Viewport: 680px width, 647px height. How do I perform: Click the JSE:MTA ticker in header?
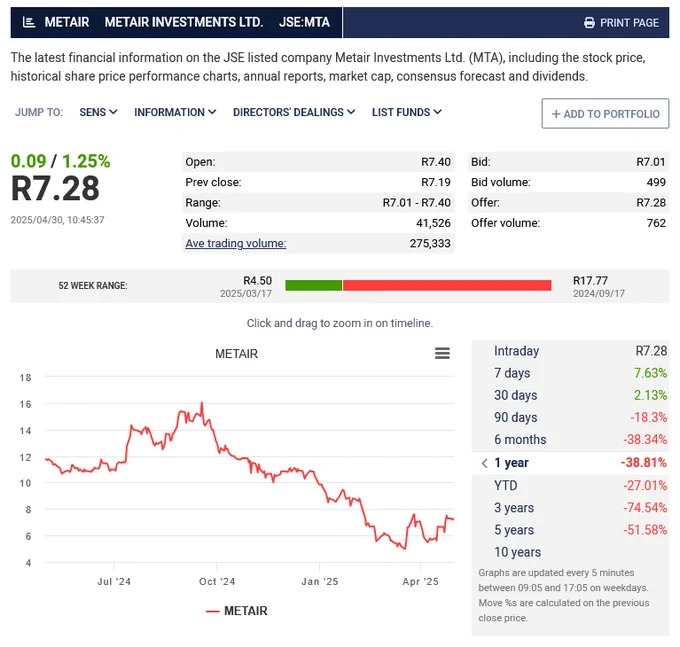(x=304, y=22)
